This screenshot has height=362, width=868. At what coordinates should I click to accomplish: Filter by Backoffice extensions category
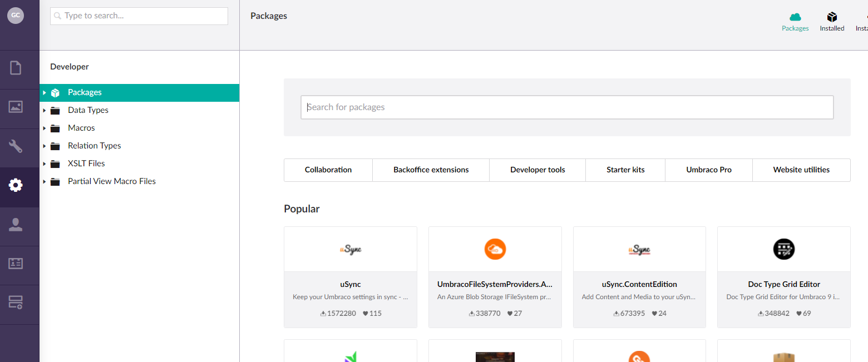pyautogui.click(x=431, y=170)
